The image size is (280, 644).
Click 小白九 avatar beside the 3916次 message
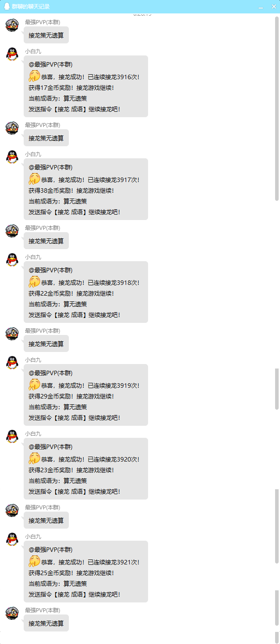pos(12,54)
